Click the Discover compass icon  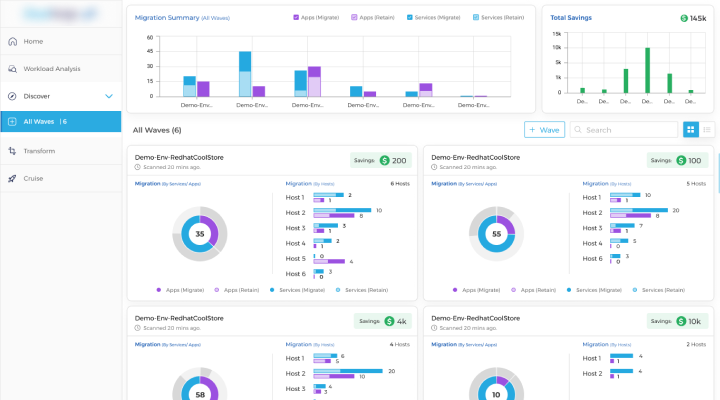click(12, 96)
